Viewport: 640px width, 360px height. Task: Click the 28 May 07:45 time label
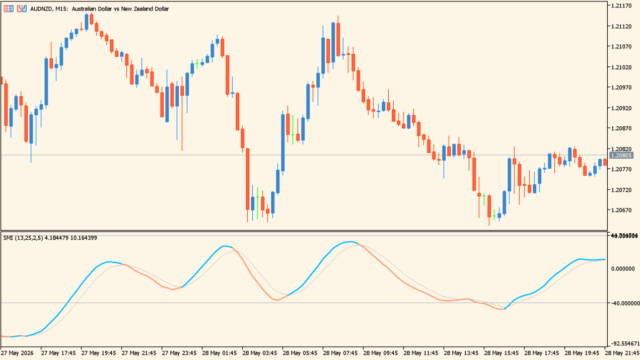point(340,353)
